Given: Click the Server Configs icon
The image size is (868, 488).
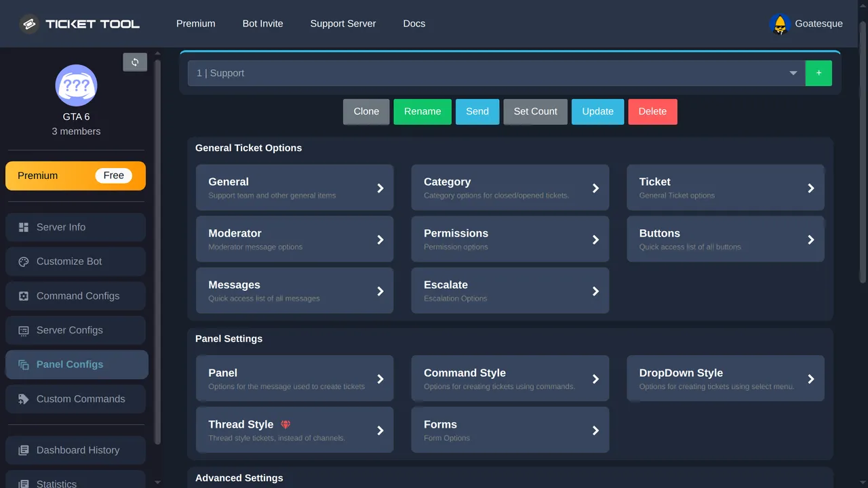Looking at the screenshot, I should tap(24, 330).
